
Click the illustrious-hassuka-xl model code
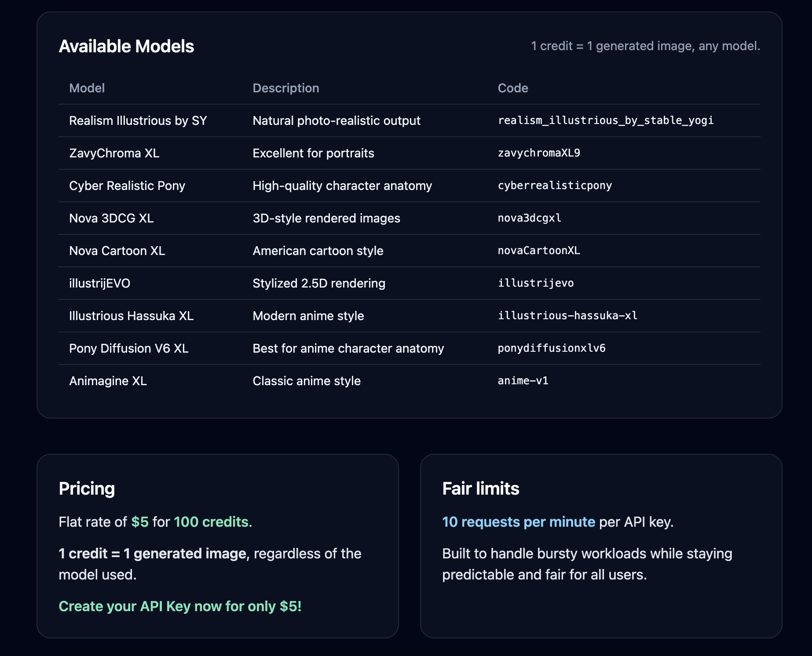point(567,316)
